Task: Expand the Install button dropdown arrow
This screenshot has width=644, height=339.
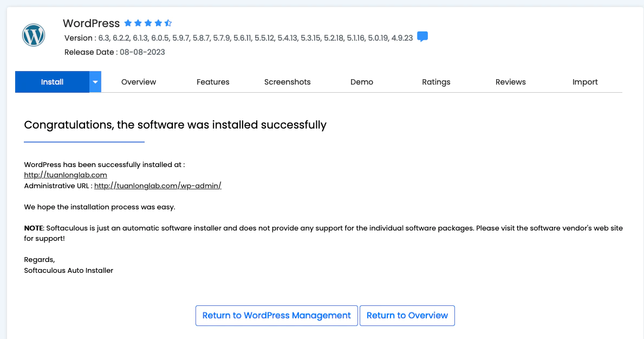Action: tap(95, 82)
